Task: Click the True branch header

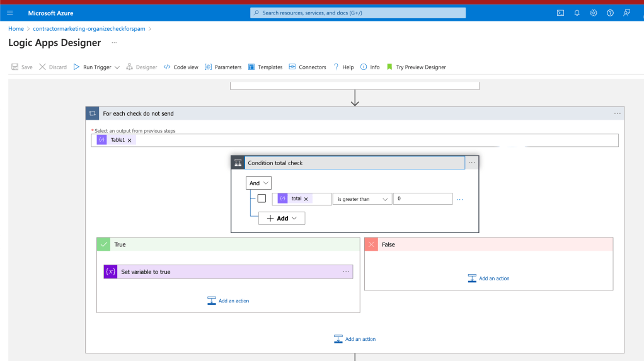Action: (x=228, y=244)
